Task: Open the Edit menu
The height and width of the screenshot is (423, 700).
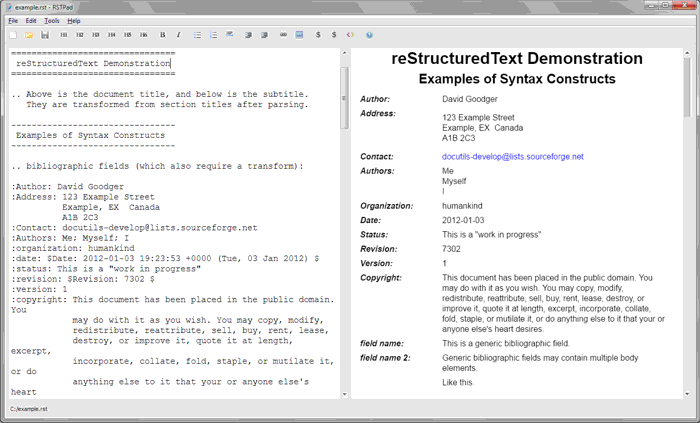Action: (31, 20)
